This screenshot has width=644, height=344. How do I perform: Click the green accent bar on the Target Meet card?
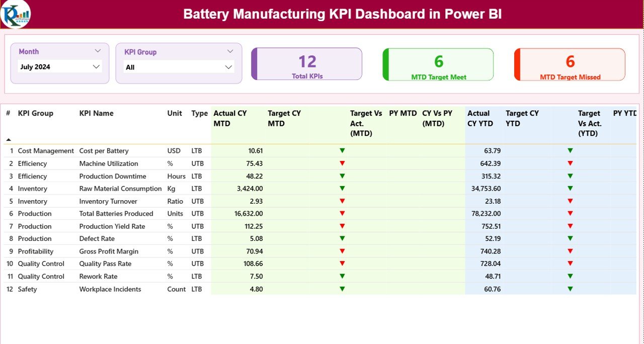pyautogui.click(x=385, y=64)
